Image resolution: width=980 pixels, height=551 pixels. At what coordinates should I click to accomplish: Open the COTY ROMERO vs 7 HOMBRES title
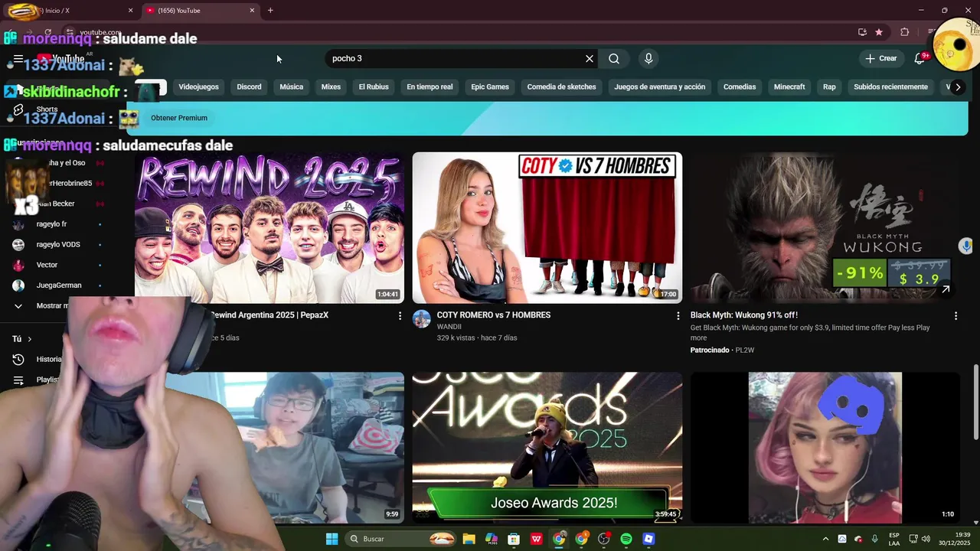(x=494, y=315)
